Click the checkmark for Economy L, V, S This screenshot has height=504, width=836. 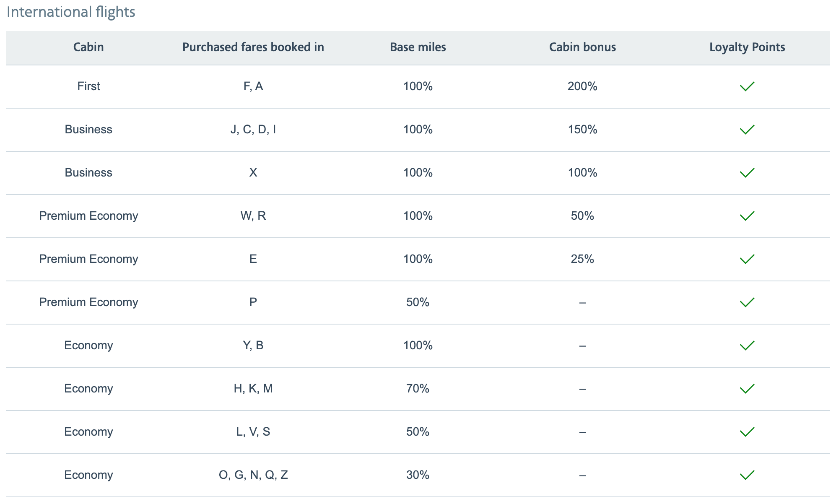747,432
